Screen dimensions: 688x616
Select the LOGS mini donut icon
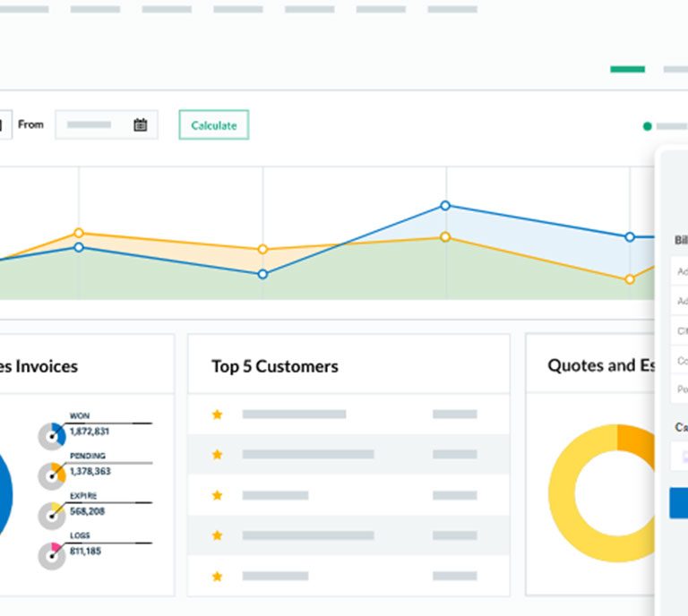[x=52, y=556]
